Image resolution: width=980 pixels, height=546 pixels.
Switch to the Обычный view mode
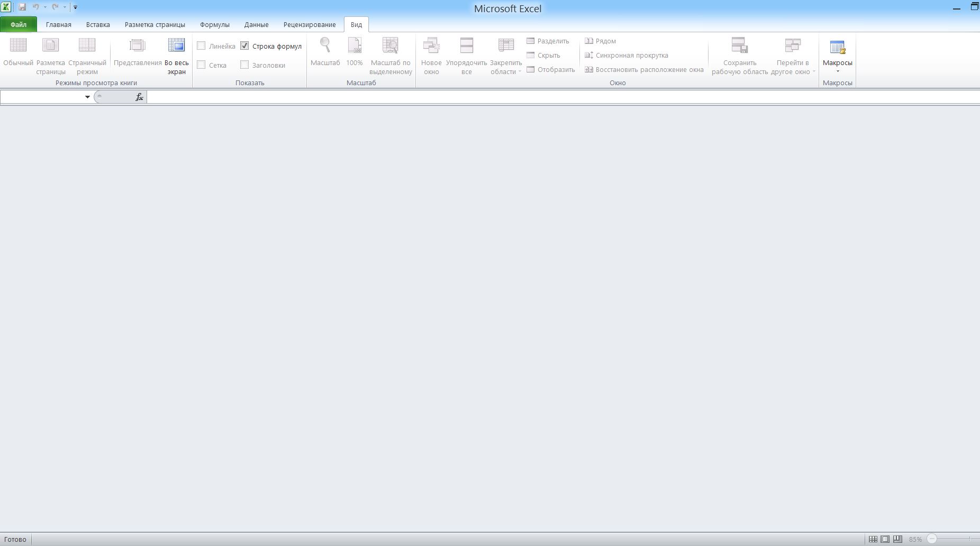coord(18,56)
